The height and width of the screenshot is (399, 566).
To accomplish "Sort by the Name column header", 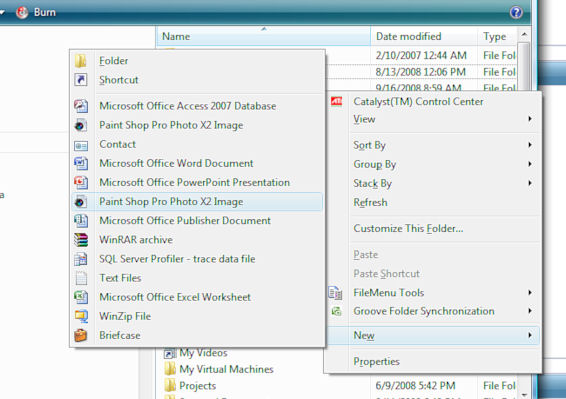I will pos(264,36).
